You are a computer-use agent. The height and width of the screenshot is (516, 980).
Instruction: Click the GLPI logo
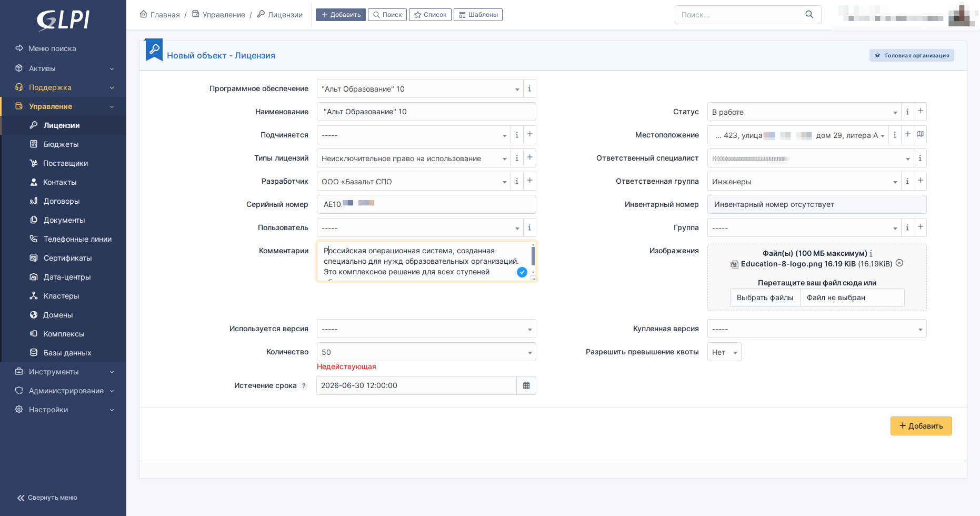click(63, 20)
